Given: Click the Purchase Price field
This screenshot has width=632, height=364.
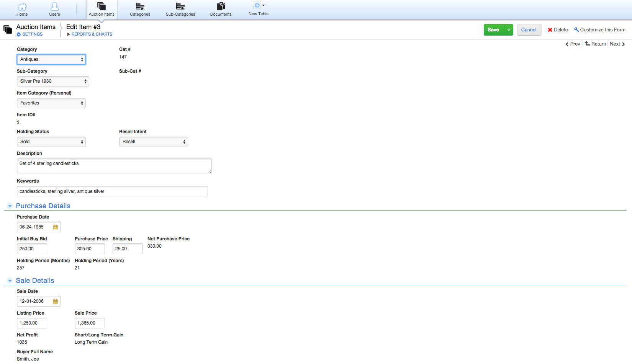Looking at the screenshot, I should point(90,249).
